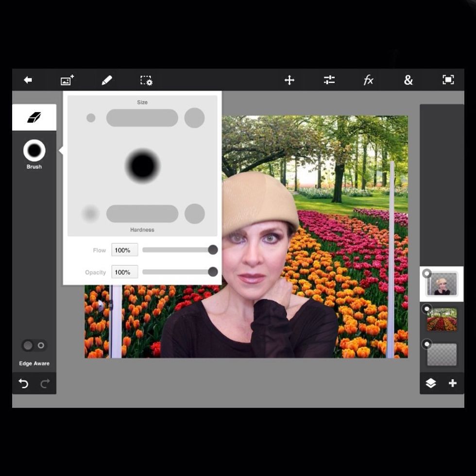This screenshot has height=476, width=476.
Task: Add a new layer with plus button
Action: coord(453,383)
